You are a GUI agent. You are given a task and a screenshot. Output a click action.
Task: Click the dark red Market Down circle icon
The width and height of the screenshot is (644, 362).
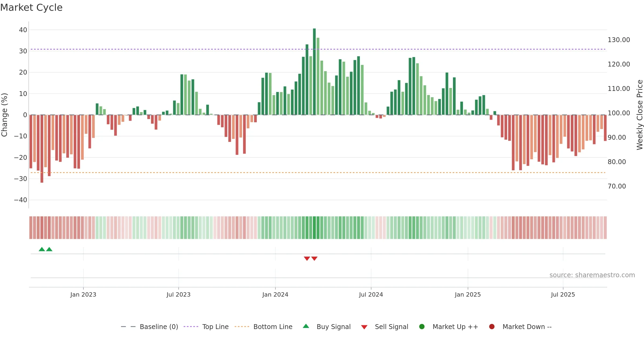tap(492, 327)
